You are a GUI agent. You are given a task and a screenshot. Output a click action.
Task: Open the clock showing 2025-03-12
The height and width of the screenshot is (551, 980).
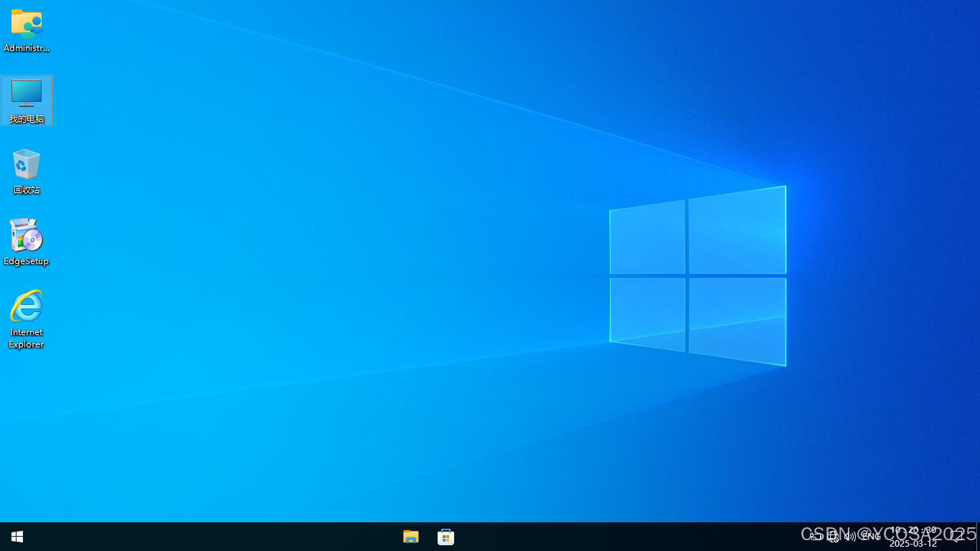913,537
